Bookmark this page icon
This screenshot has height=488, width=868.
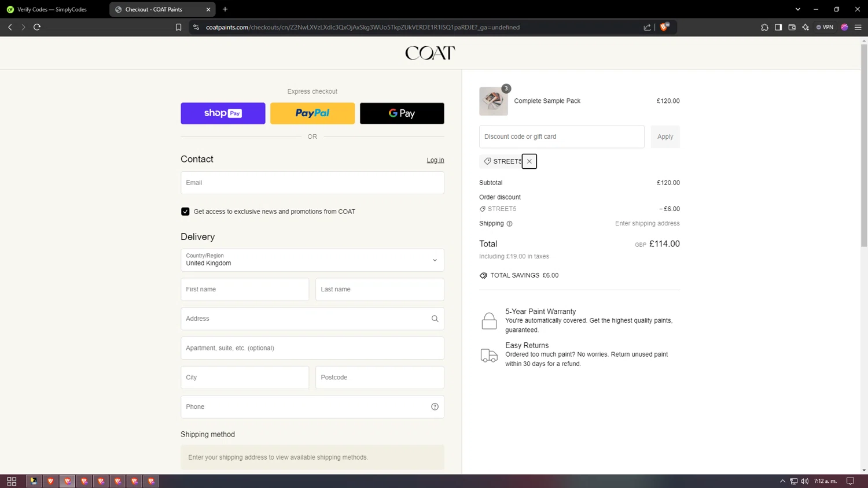(178, 27)
